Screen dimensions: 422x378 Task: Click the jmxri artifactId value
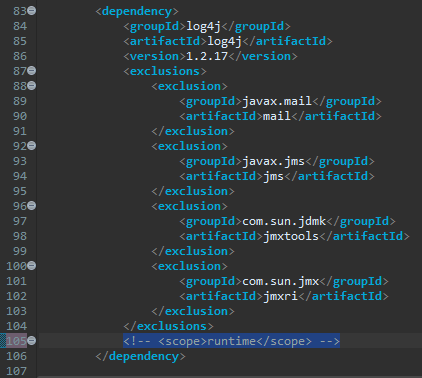[280, 296]
